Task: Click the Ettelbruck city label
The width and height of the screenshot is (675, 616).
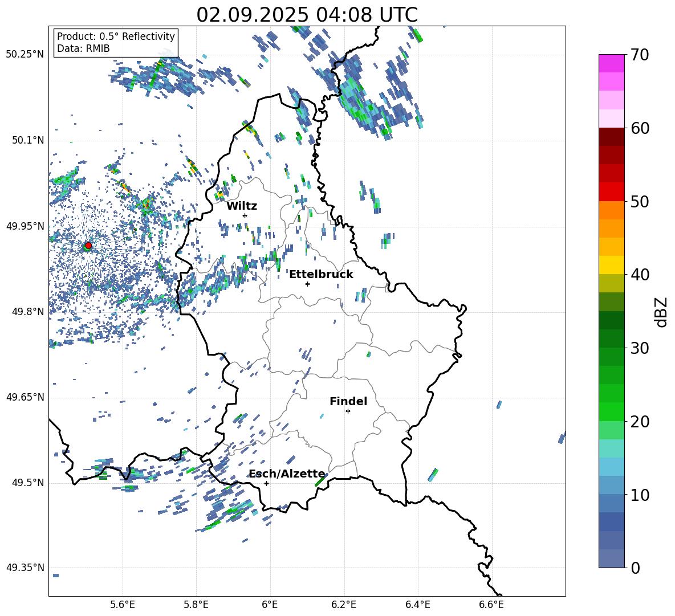Action: coord(321,275)
